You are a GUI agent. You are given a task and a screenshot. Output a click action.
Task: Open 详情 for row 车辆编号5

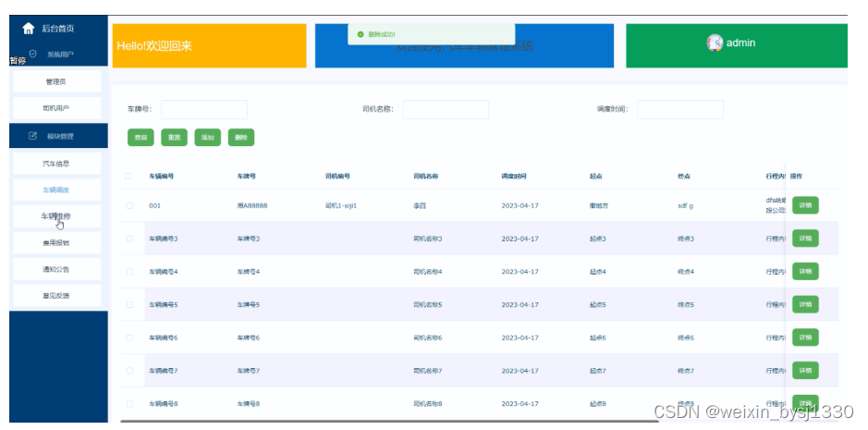point(805,304)
